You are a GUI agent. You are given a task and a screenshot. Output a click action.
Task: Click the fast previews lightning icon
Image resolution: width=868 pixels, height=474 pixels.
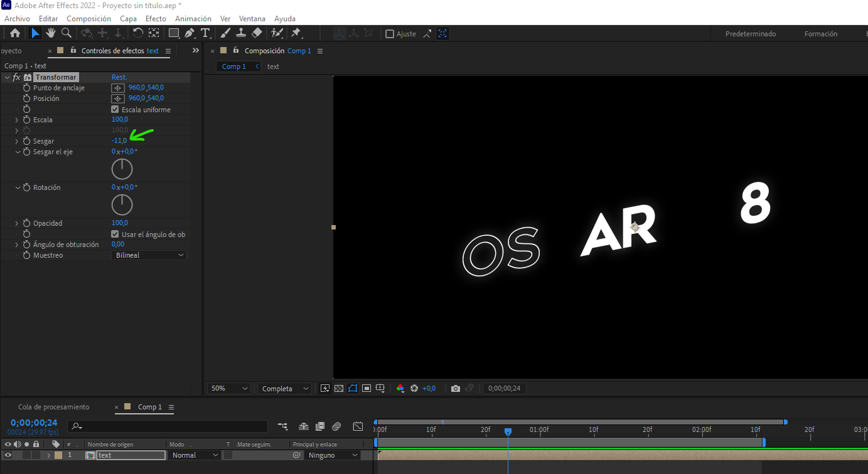[325, 389]
